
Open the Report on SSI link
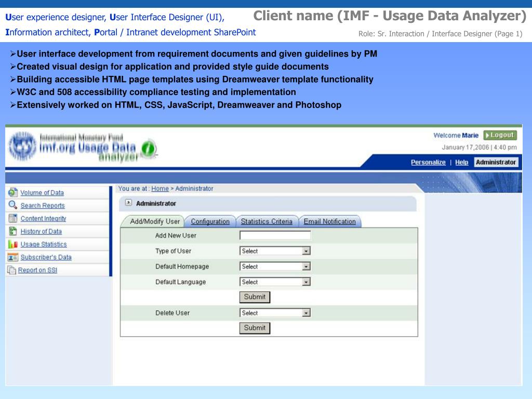[x=37, y=270]
